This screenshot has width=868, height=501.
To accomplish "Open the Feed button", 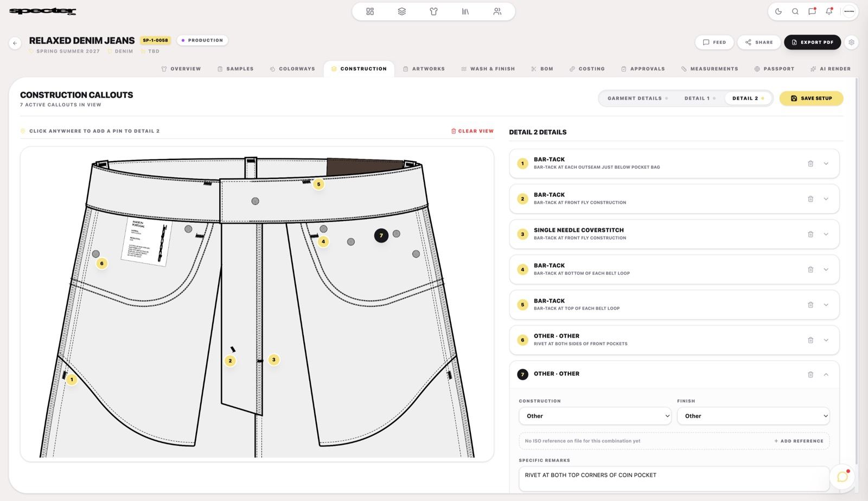I will [x=714, y=42].
